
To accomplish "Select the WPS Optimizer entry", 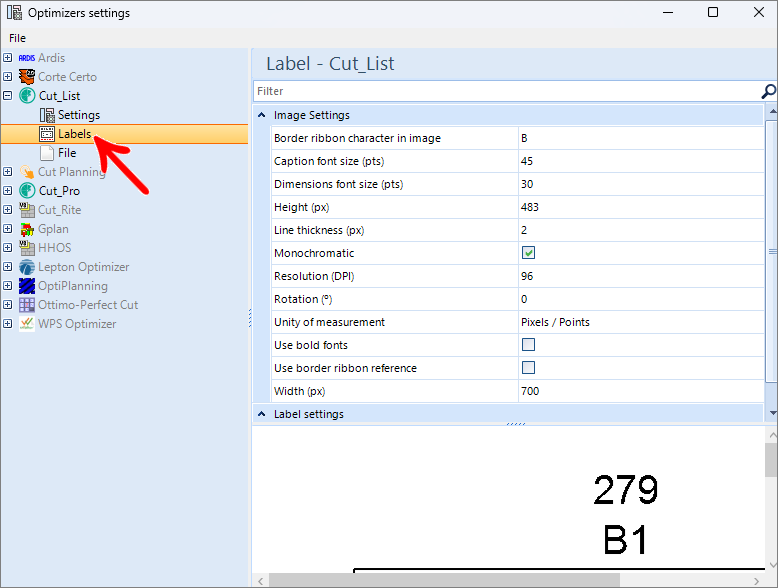I will click(77, 324).
